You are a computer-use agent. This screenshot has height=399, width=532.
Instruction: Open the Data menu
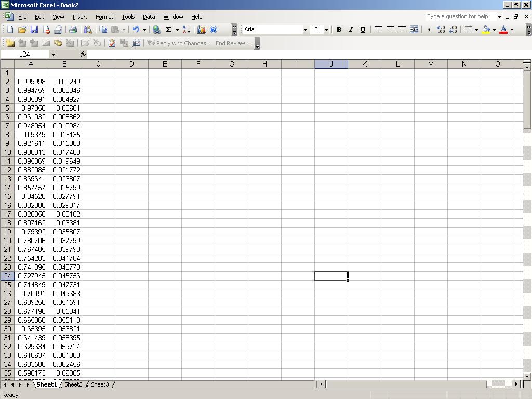click(x=149, y=17)
